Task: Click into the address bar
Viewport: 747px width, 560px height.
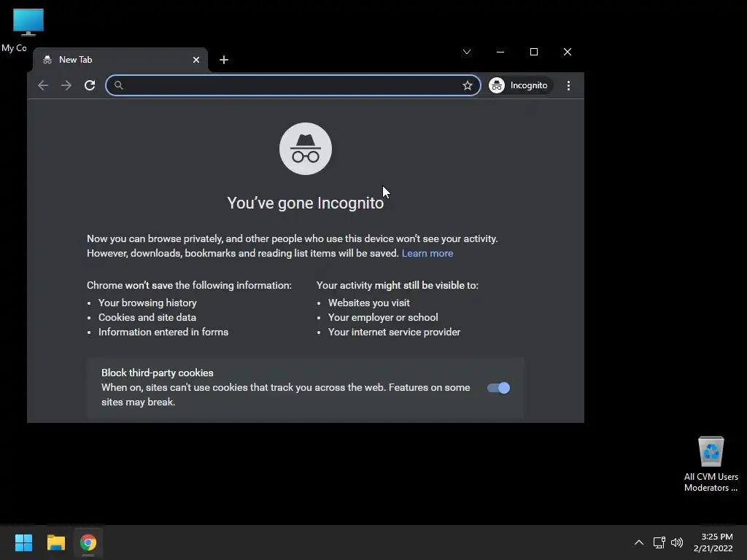Action: coord(293,85)
